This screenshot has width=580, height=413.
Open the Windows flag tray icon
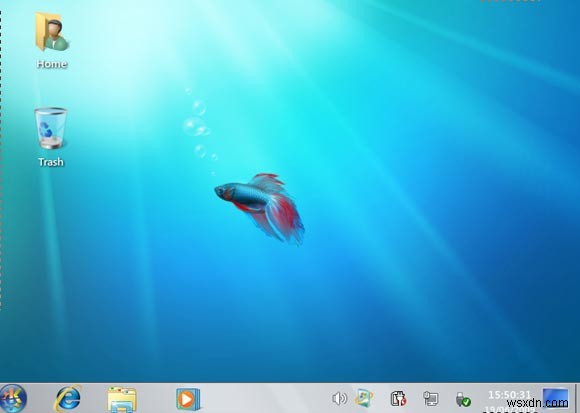(x=364, y=398)
